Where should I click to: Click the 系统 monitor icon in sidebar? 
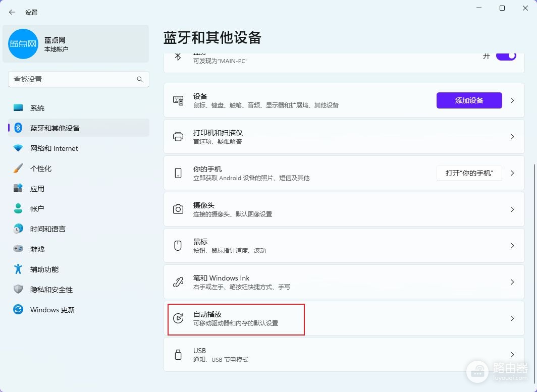pos(18,108)
